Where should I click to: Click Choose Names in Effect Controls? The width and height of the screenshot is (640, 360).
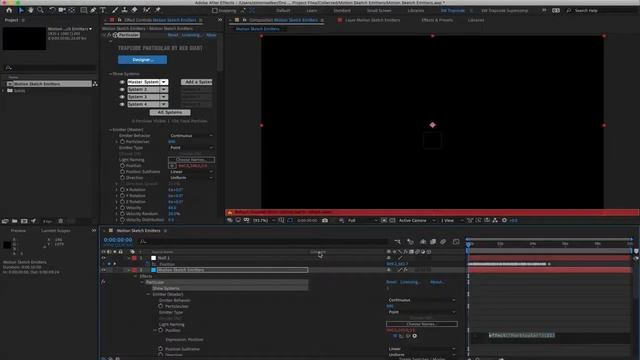(x=191, y=160)
